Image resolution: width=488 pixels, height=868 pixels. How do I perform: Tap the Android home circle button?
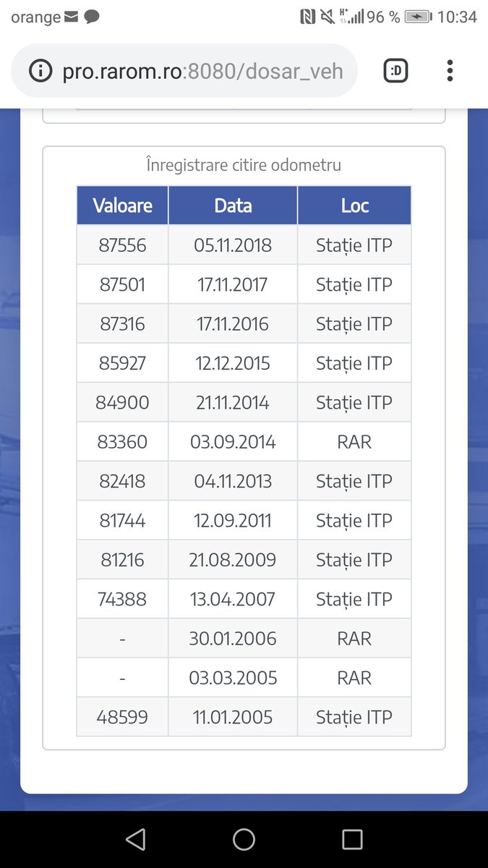(x=244, y=839)
